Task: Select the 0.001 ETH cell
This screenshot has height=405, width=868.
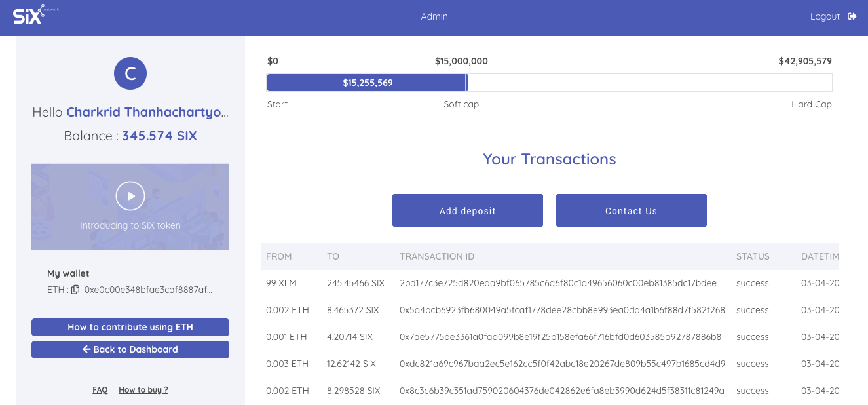Action: tap(286, 337)
